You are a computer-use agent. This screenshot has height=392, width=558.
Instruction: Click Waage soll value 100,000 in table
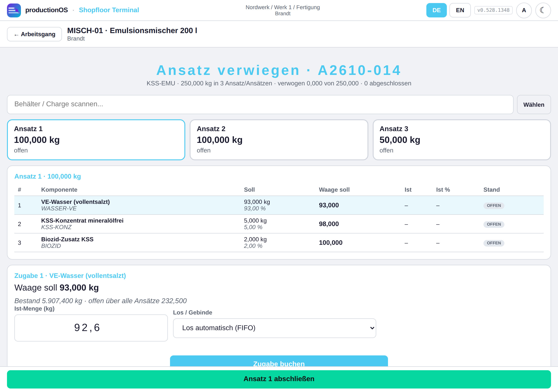pyautogui.click(x=330, y=243)
